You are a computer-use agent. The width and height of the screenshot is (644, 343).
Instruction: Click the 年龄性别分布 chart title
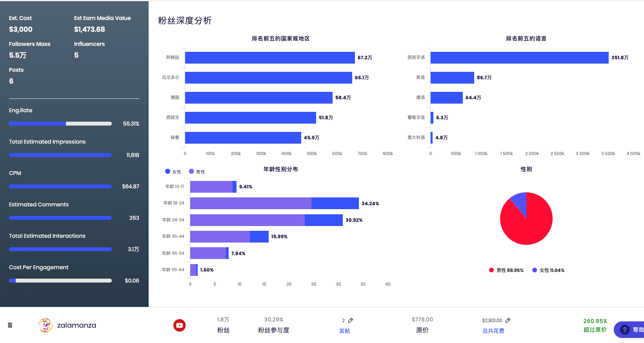(281, 169)
